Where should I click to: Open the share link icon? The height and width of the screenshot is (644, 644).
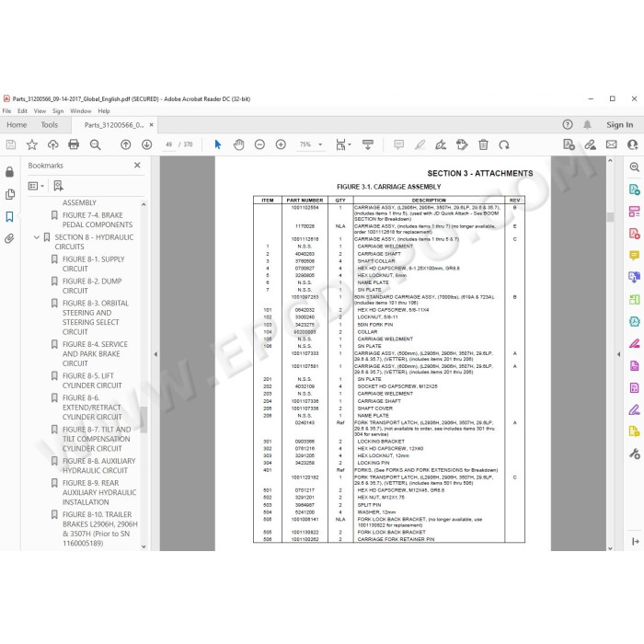(x=591, y=144)
